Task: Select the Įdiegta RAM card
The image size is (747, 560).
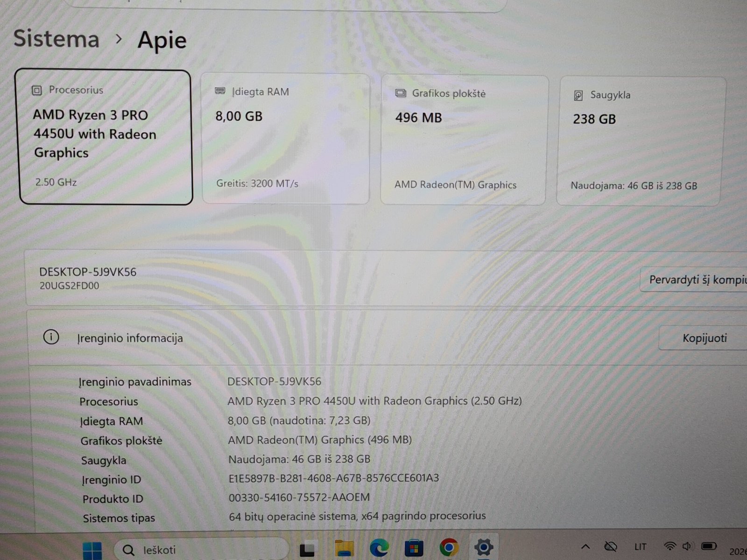Action: [286, 139]
